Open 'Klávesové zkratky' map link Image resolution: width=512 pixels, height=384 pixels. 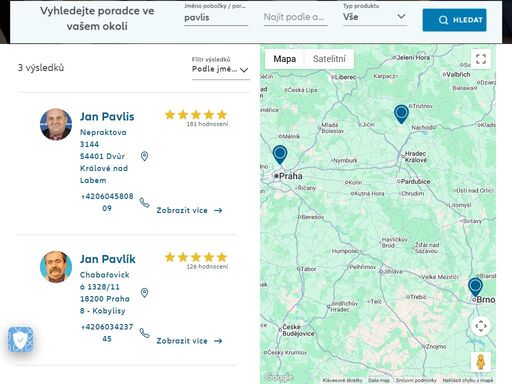pos(343,380)
